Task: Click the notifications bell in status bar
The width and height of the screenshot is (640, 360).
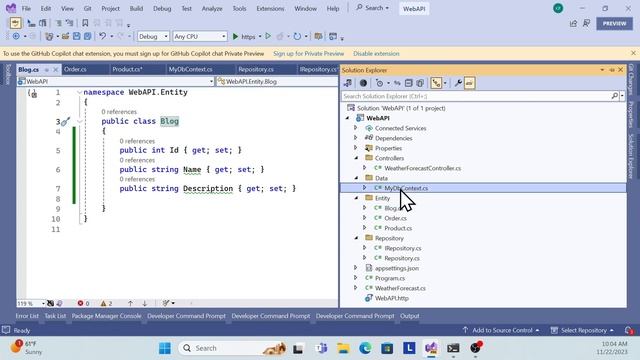Action: point(629,330)
